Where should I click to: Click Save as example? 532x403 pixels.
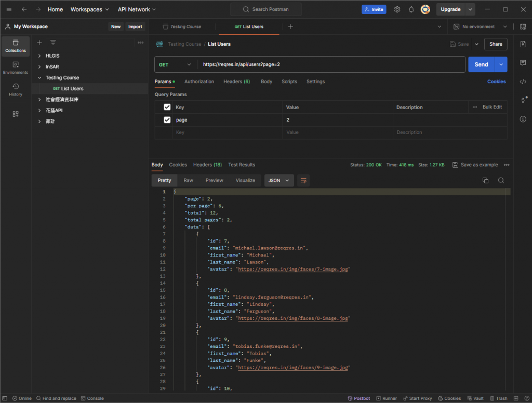(475, 165)
